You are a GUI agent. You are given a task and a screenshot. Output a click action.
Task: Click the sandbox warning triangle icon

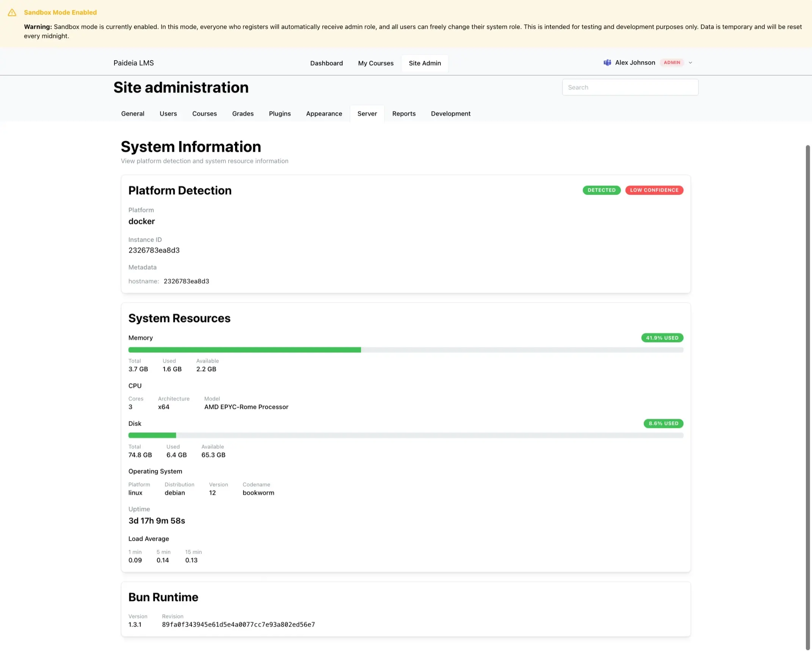[12, 13]
